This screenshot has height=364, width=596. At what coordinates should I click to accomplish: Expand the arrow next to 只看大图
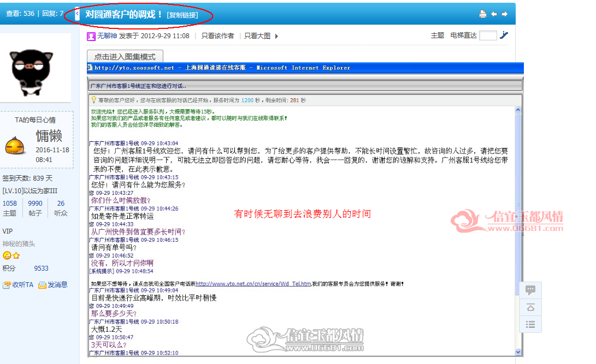(x=276, y=36)
